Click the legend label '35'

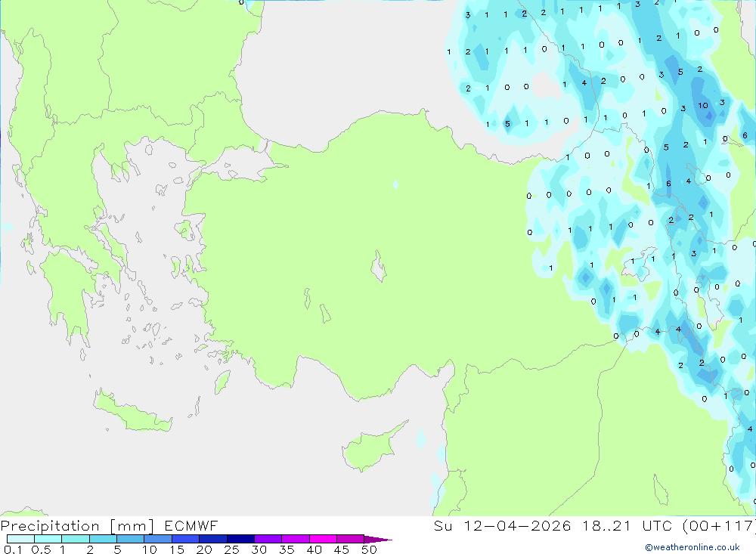tap(287, 549)
